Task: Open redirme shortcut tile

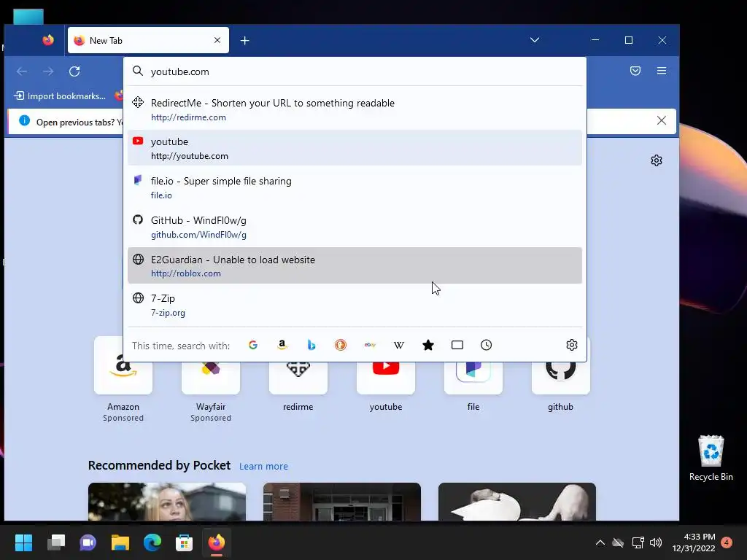Action: [x=298, y=381]
